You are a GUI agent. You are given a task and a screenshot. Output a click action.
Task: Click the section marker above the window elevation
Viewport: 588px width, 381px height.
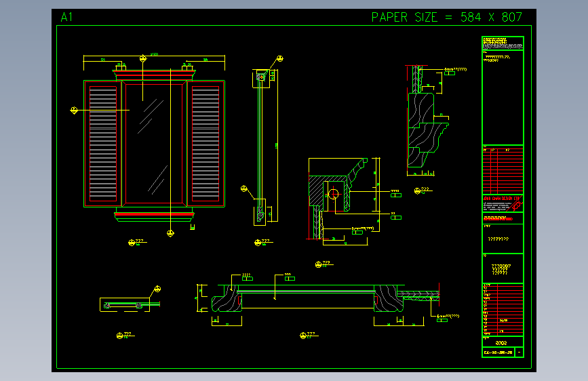click(143, 58)
